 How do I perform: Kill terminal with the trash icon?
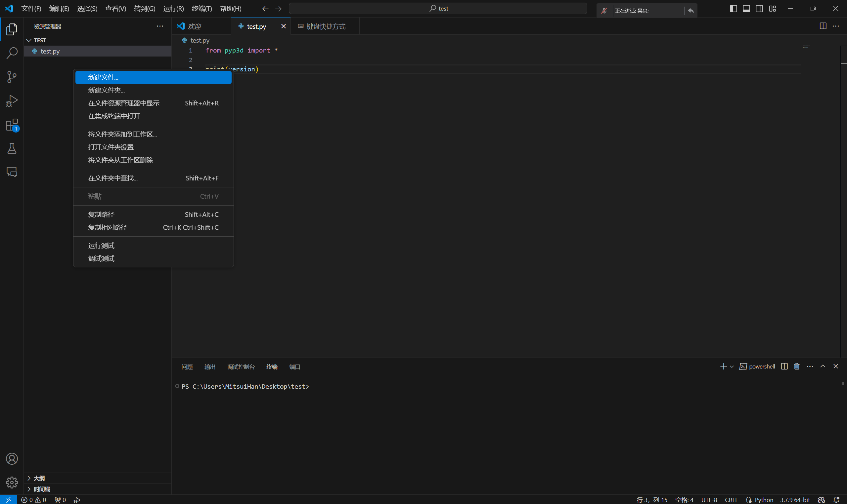[797, 367]
